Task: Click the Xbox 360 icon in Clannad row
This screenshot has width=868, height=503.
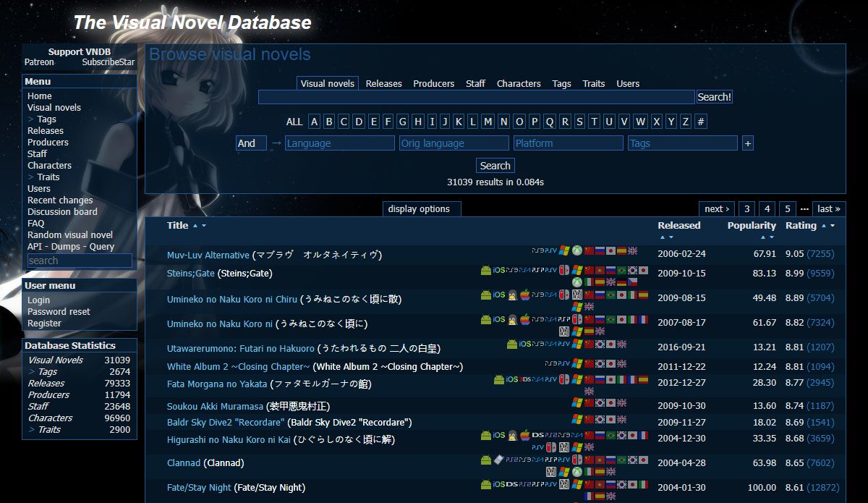Action: [577, 472]
